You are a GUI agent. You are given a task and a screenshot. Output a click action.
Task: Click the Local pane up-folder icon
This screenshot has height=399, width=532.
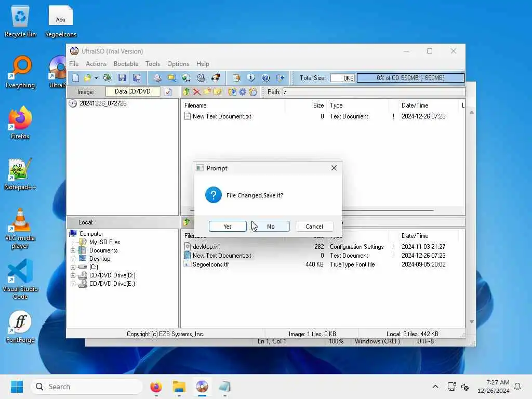pos(187,222)
